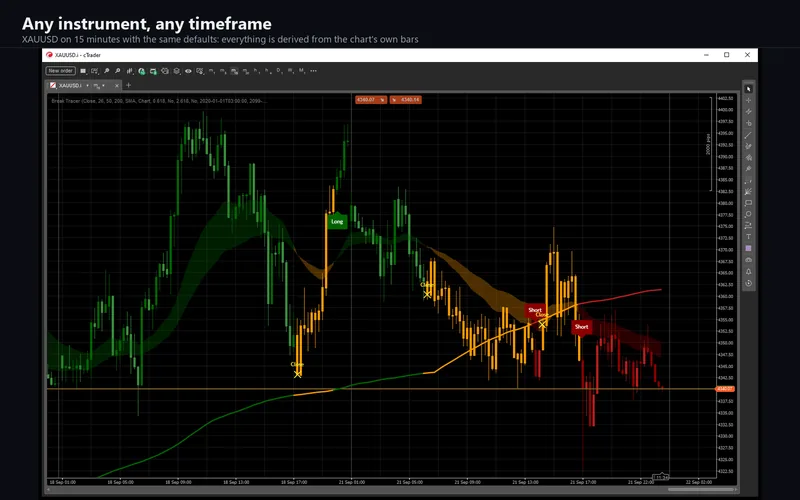This screenshot has height=500, width=800.
Task: Switch to the m1 timeframe
Action: coord(211,71)
